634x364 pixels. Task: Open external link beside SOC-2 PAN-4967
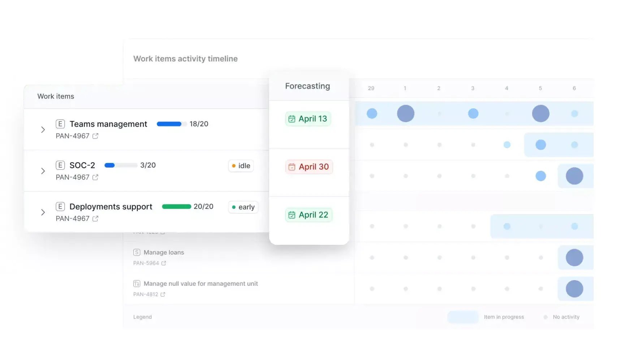coord(95,177)
